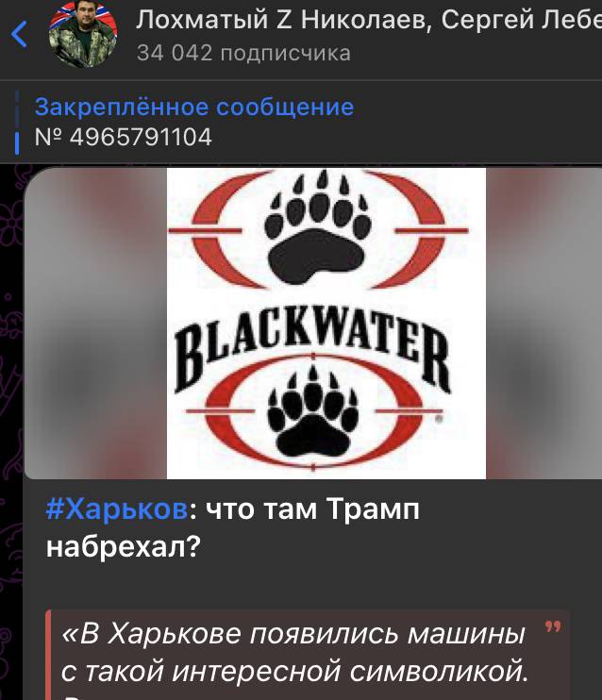Tap the blue back arrow
This screenshot has width=602, height=700.
tap(19, 34)
